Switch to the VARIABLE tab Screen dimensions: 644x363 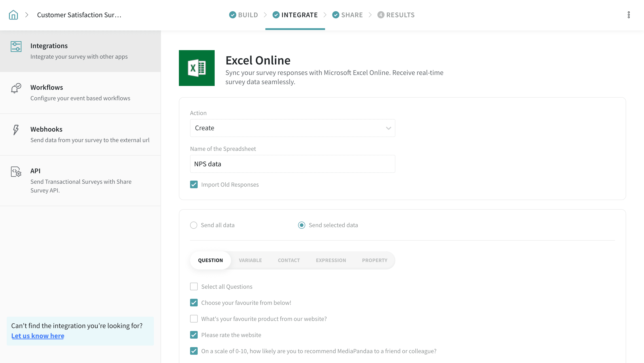[x=250, y=260]
